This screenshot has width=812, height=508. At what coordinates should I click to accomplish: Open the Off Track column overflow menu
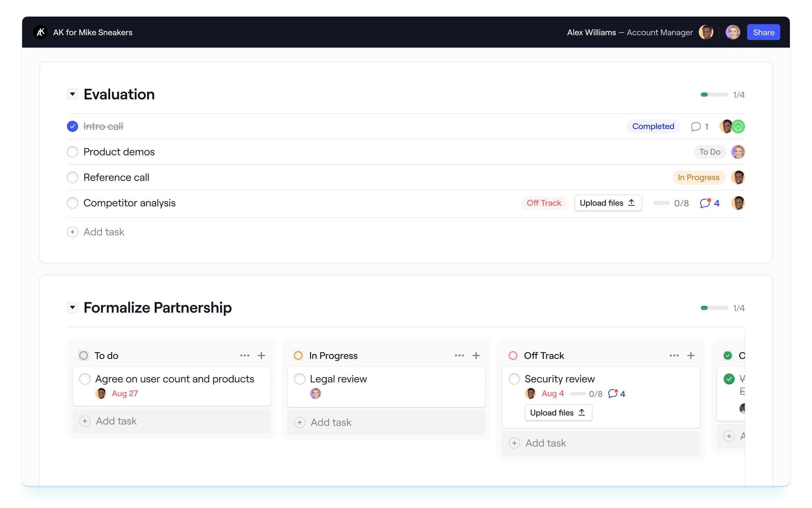(674, 355)
